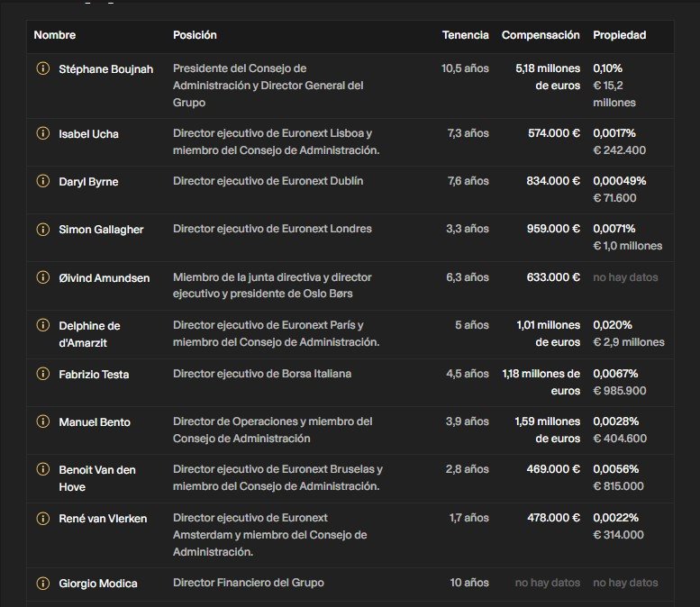The width and height of the screenshot is (700, 607).
Task: Click Manuel Bento's position Director de Operaciones
Action: click(x=272, y=430)
